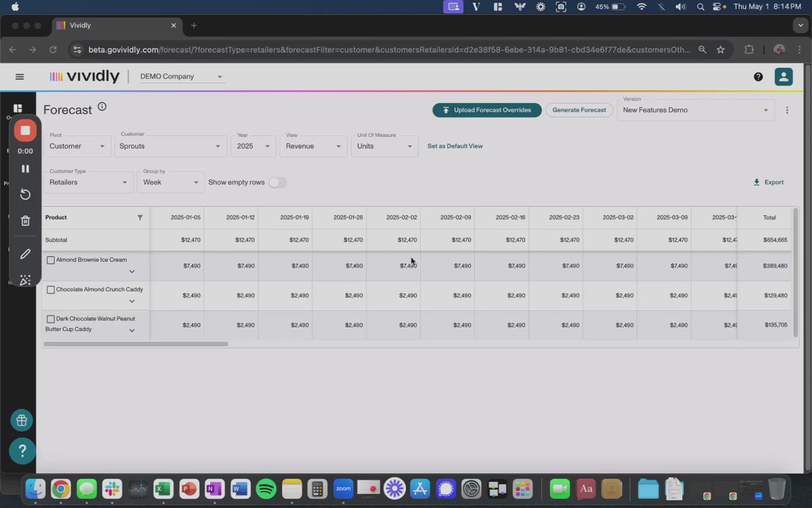Bookmark this page with the star icon
The height and width of the screenshot is (508, 812).
(x=720, y=50)
